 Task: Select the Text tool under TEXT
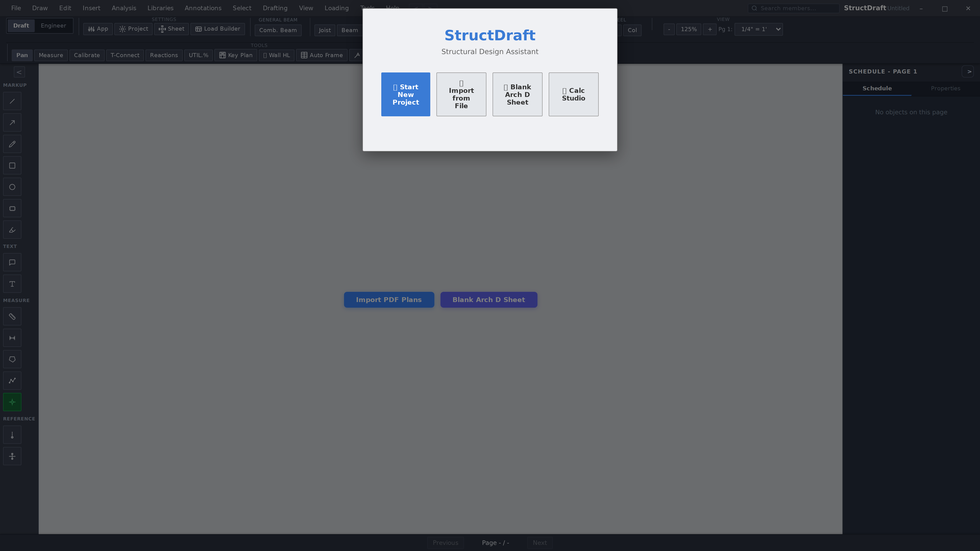coord(12,283)
